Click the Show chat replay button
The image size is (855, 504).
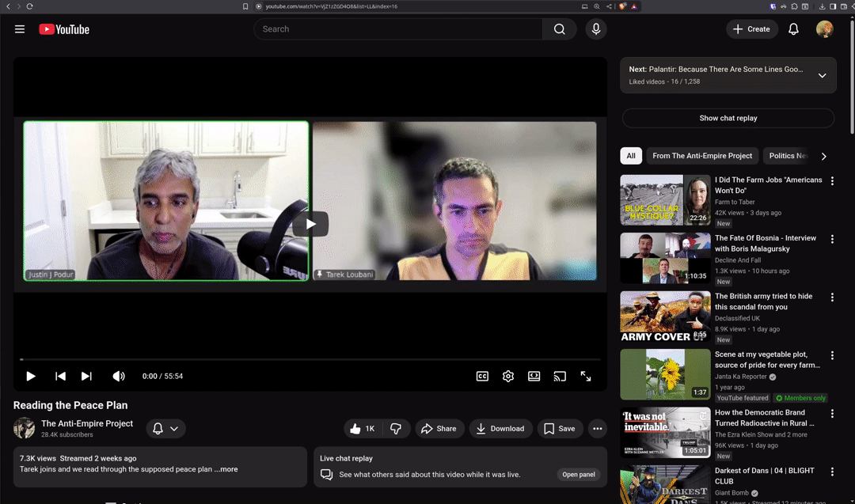(728, 118)
